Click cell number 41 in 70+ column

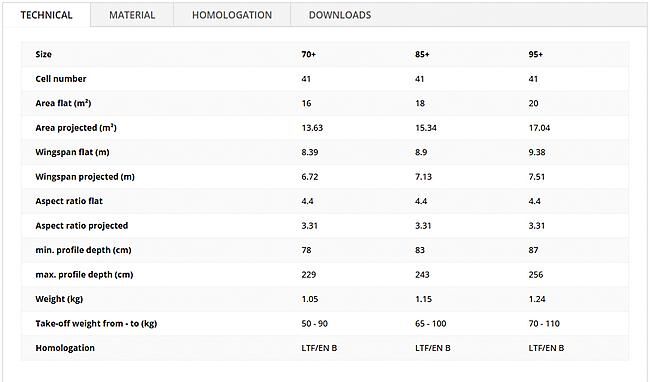pos(306,79)
